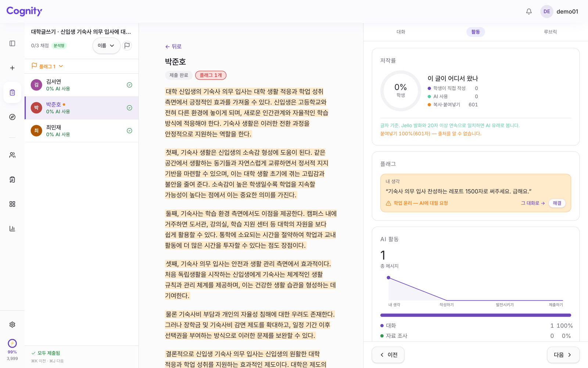Go to previous student with 이전 button
This screenshot has height=368, width=588.
(x=388, y=355)
